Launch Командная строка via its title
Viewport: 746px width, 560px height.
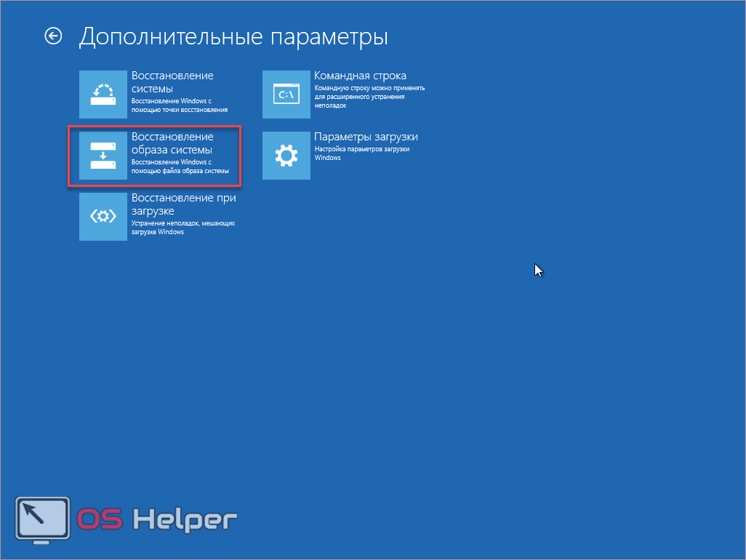coord(360,76)
